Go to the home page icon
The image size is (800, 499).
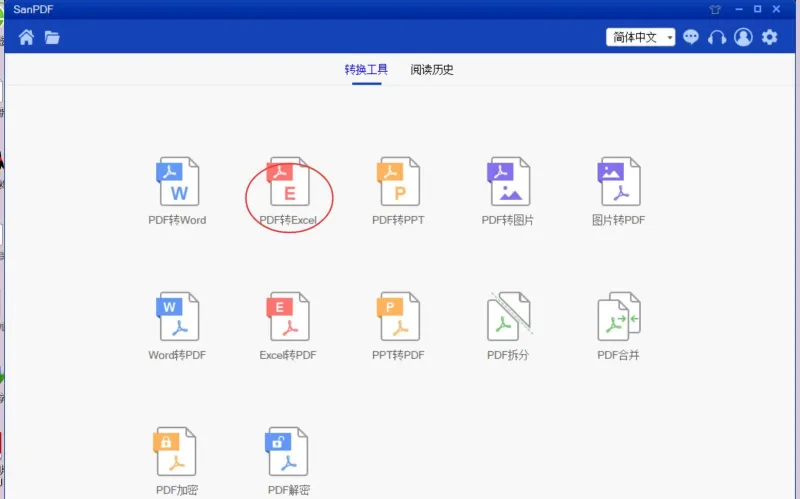tap(27, 37)
